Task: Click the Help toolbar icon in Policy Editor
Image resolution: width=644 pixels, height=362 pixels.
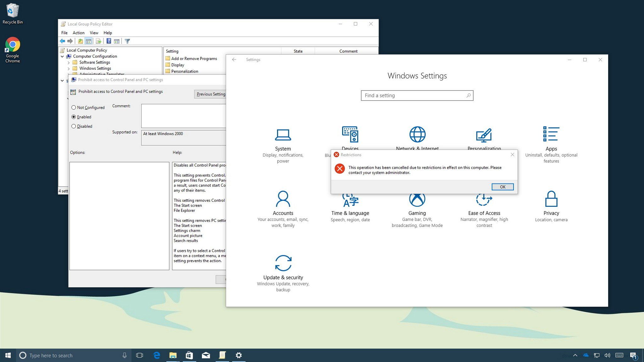Action: (x=109, y=41)
